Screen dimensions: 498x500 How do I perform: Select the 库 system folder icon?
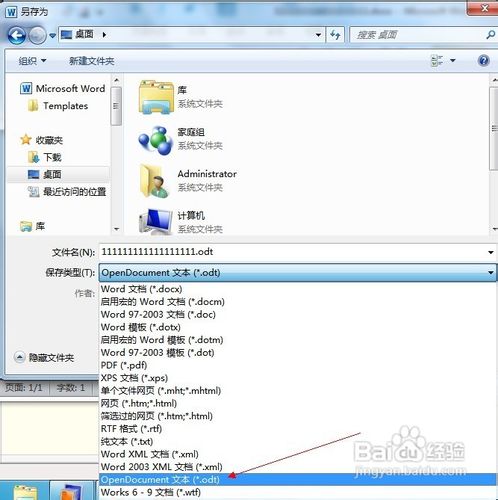click(156, 97)
